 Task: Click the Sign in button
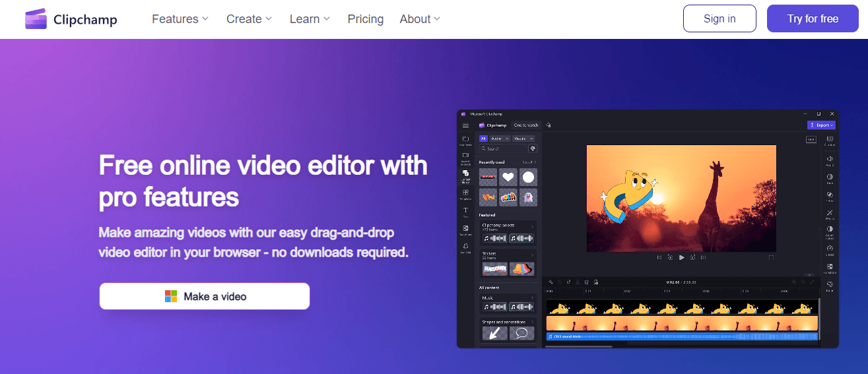click(719, 18)
